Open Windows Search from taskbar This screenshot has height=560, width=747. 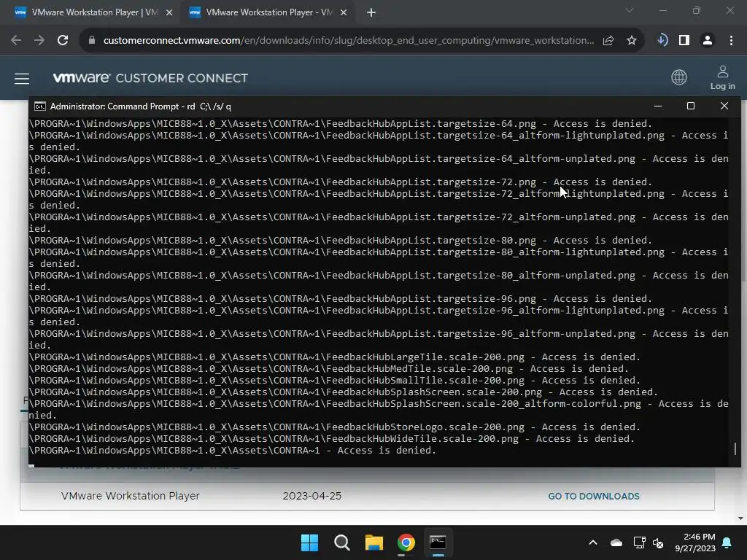pyautogui.click(x=341, y=542)
